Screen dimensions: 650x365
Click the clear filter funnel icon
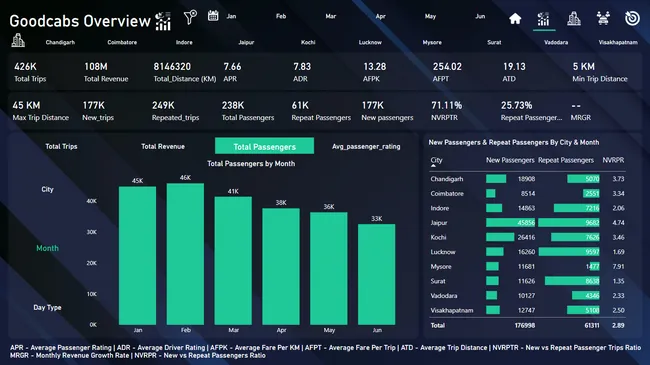[x=190, y=17]
